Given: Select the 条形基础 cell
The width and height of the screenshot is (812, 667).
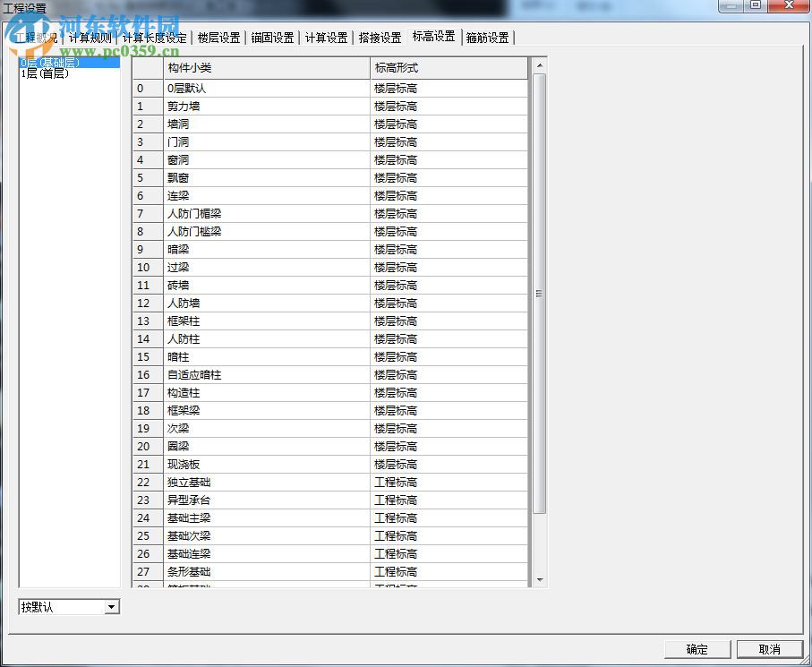Looking at the screenshot, I should tap(267, 572).
